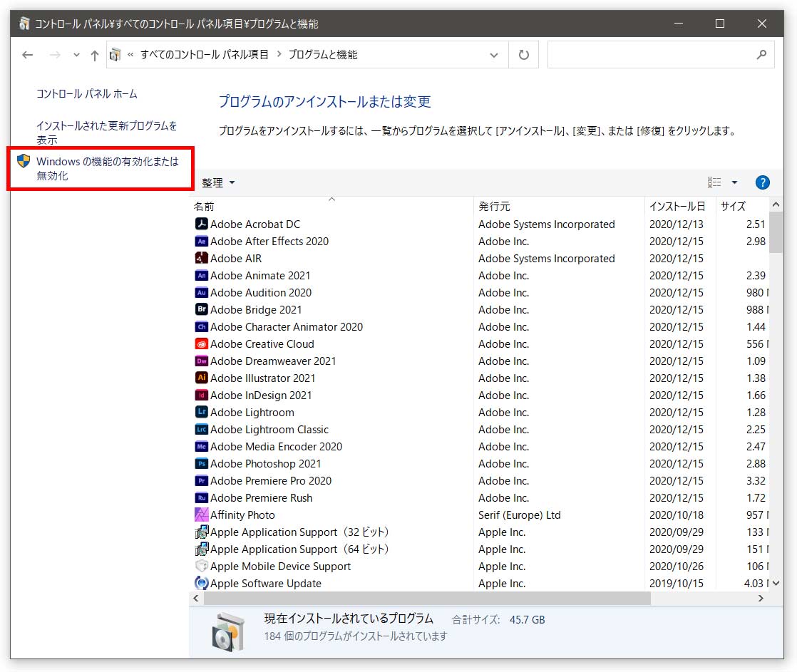Click the プログラムと機能 breadcrumb
This screenshot has width=797, height=672.
click(x=323, y=54)
